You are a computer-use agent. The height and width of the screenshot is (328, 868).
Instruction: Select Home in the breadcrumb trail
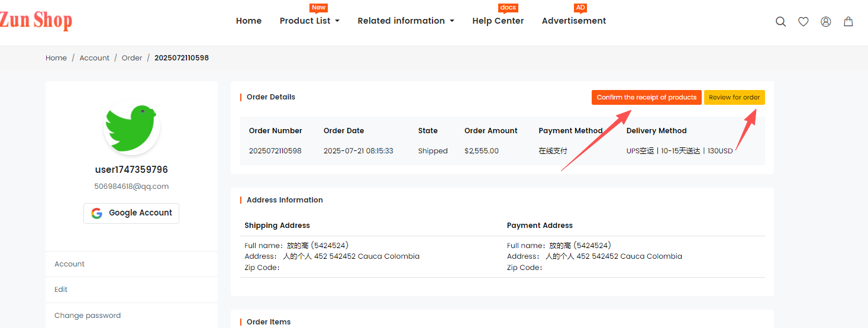(56, 58)
